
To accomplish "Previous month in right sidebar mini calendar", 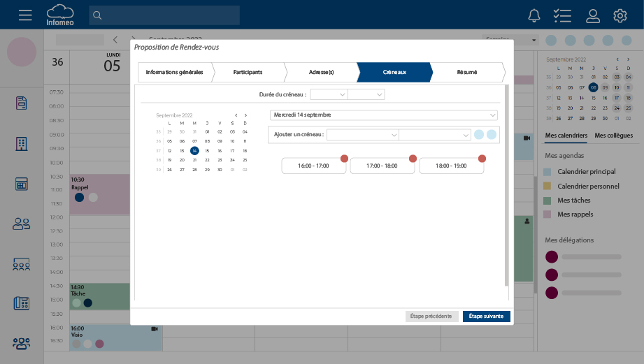I will point(617,59).
